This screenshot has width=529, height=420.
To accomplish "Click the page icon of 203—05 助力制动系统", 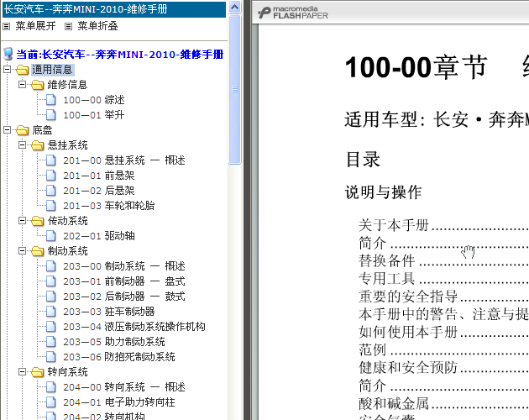I will point(51,342).
